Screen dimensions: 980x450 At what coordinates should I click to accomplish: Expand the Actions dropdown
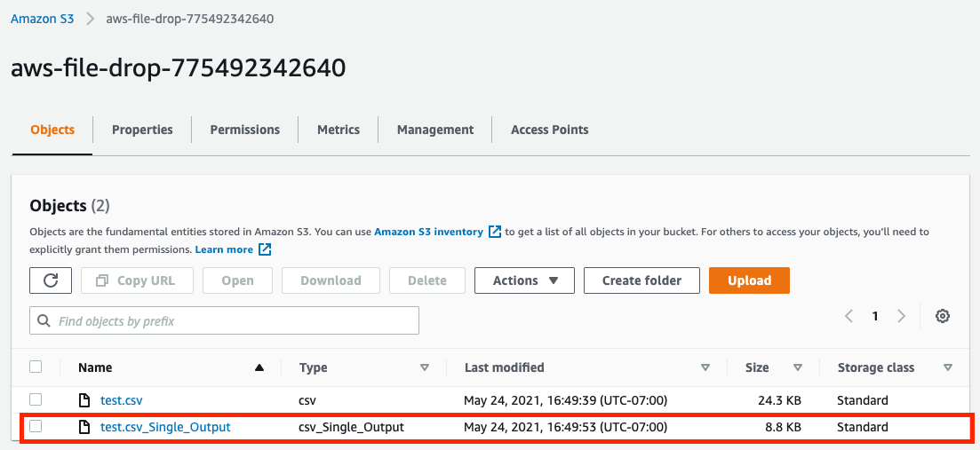524,280
